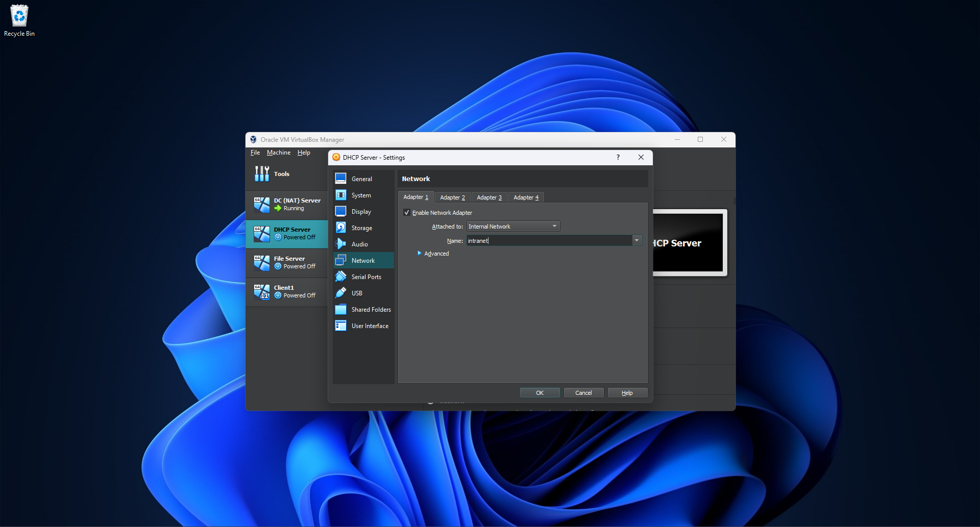This screenshot has width=980, height=527.
Task: Click the User Interface settings icon
Action: click(341, 325)
